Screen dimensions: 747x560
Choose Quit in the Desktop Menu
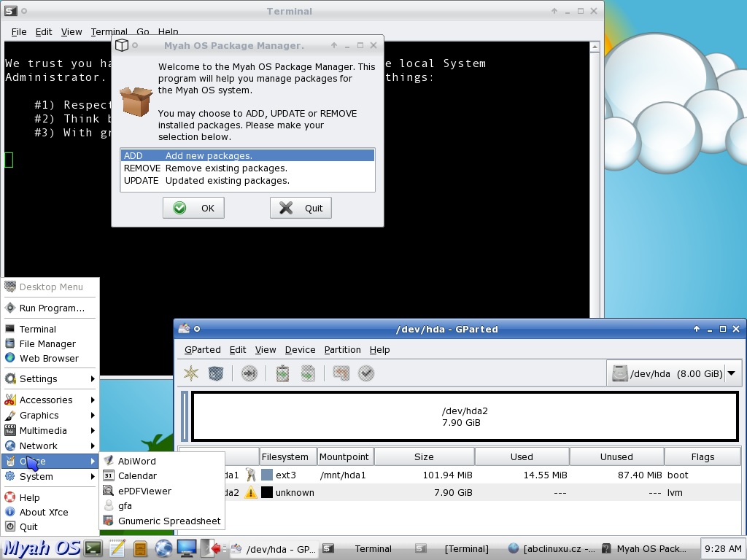tap(50, 527)
